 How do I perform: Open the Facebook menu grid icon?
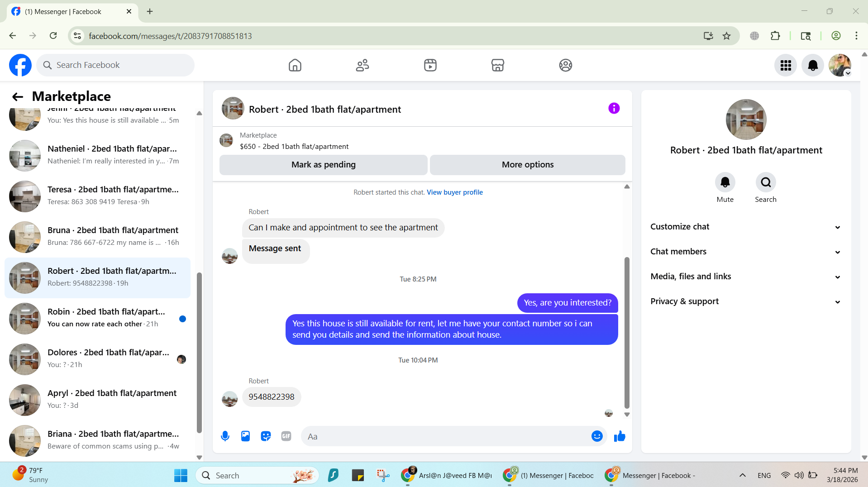click(x=786, y=66)
